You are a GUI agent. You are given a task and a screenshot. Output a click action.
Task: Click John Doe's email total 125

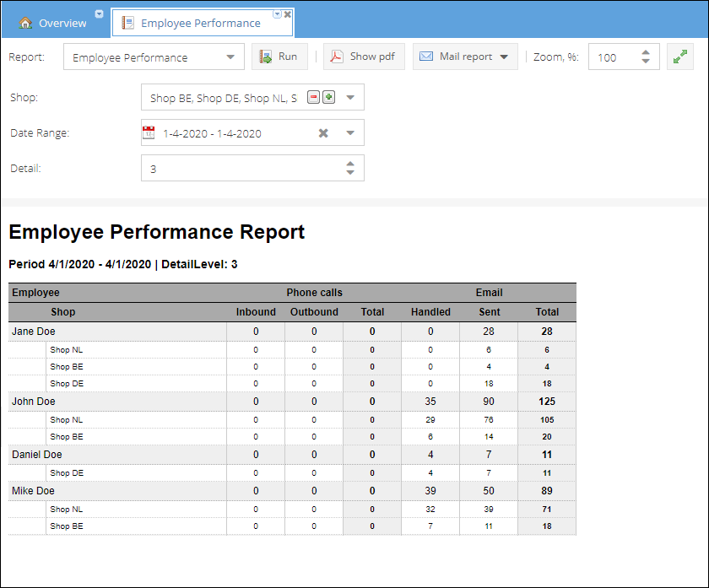point(547,402)
